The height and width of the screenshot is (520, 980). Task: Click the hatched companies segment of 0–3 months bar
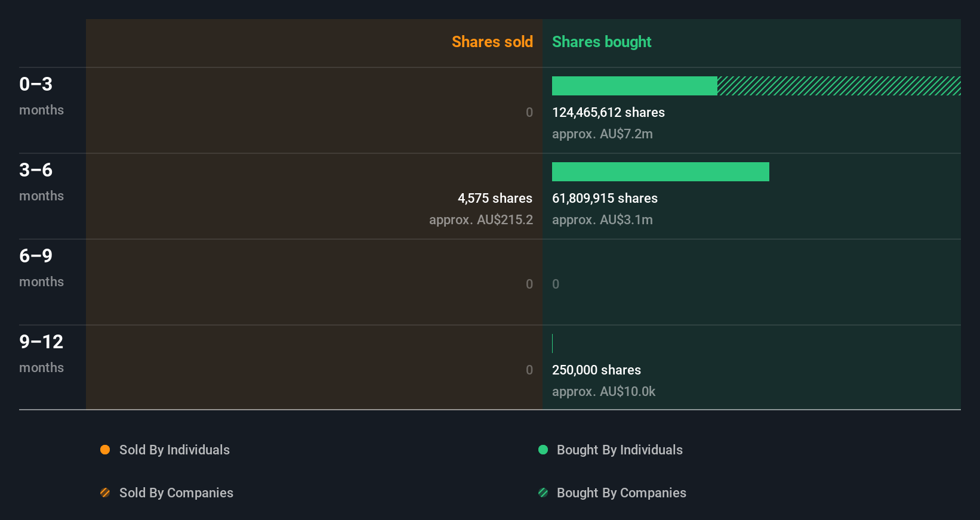pyautogui.click(x=839, y=86)
